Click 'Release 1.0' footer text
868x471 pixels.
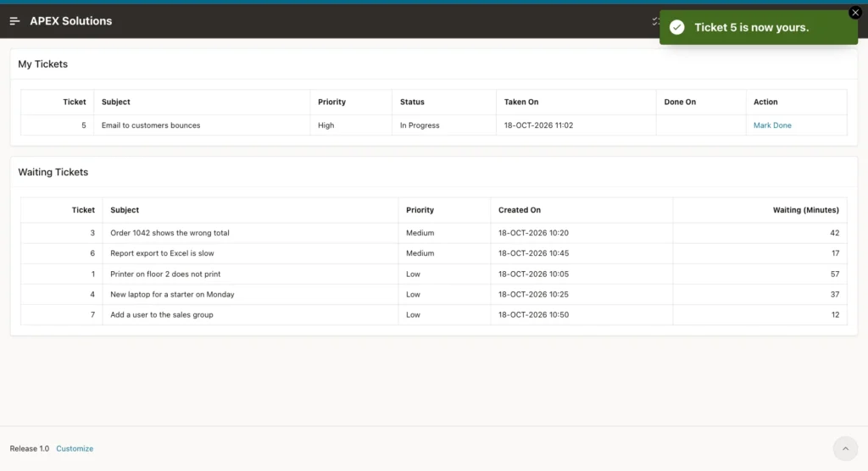coord(30,448)
